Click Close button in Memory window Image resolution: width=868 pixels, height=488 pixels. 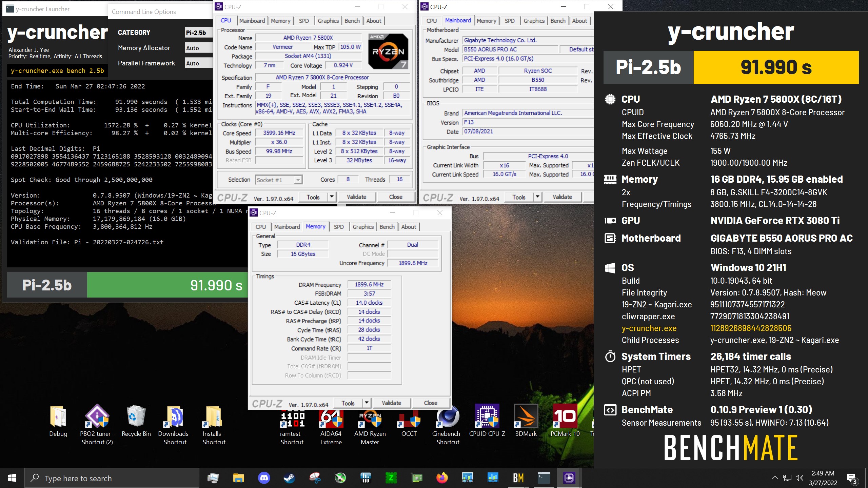(431, 403)
